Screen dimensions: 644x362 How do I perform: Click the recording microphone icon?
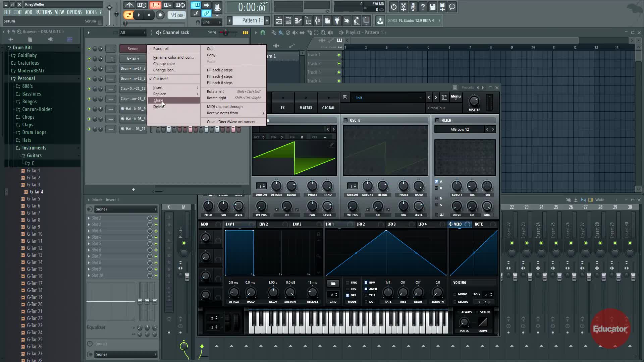click(413, 7)
